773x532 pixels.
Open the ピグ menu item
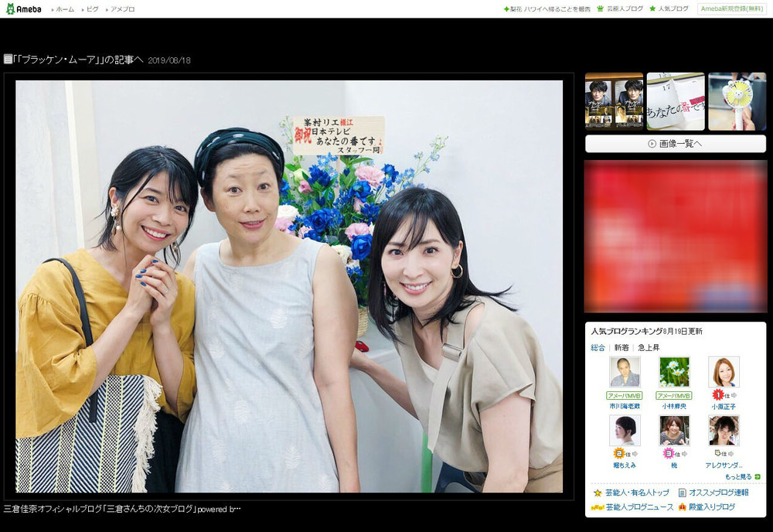(x=91, y=9)
